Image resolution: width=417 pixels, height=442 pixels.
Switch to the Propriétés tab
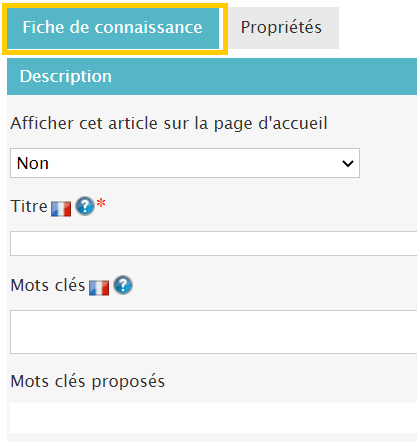pyautogui.click(x=281, y=28)
